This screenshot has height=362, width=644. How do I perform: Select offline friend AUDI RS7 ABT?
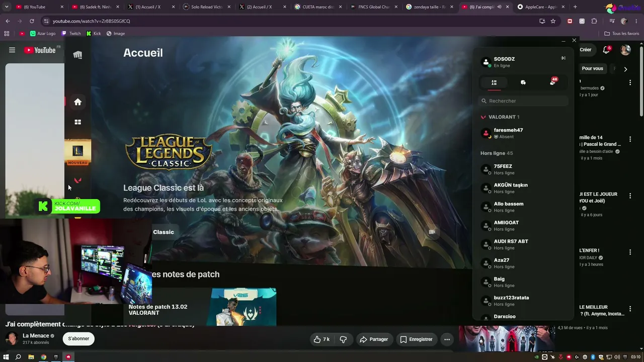[523, 244]
